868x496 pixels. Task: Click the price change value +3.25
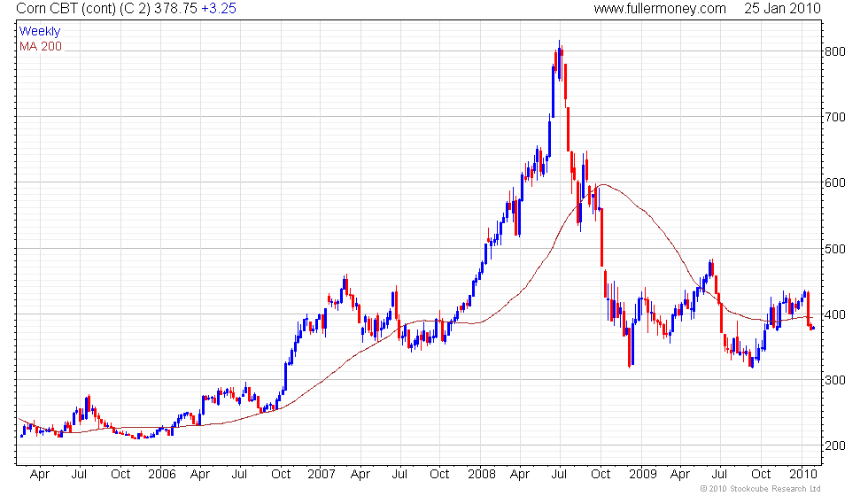click(219, 9)
